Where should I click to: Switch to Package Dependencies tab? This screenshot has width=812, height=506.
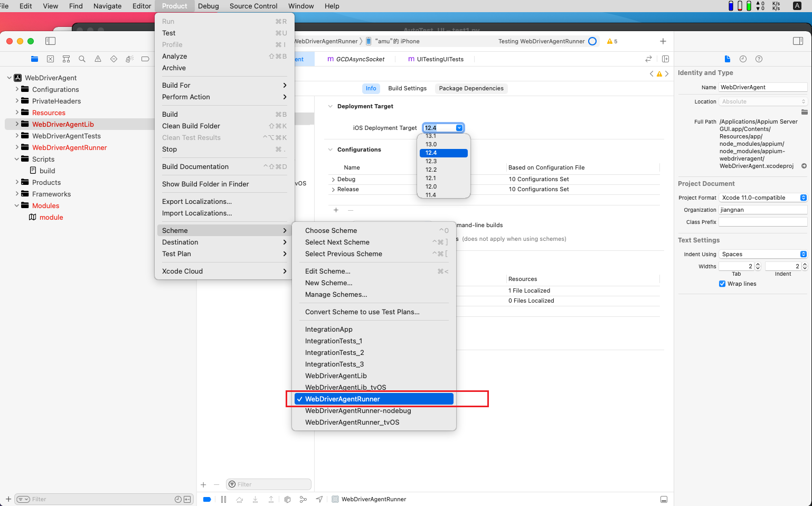pyautogui.click(x=471, y=88)
